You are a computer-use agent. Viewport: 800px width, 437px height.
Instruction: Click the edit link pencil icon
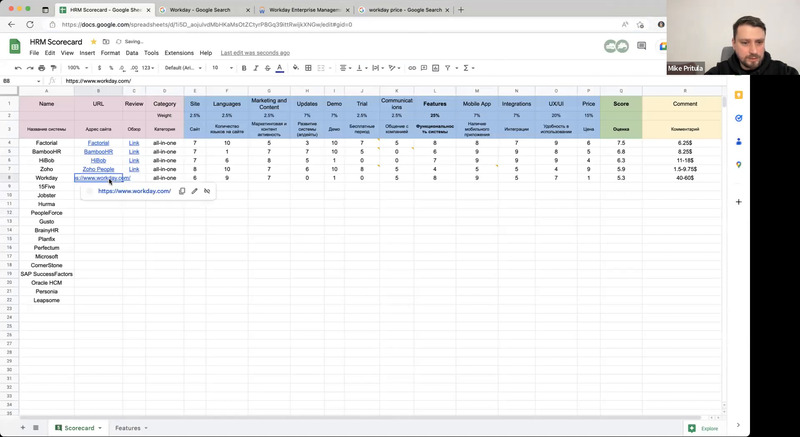tap(195, 191)
